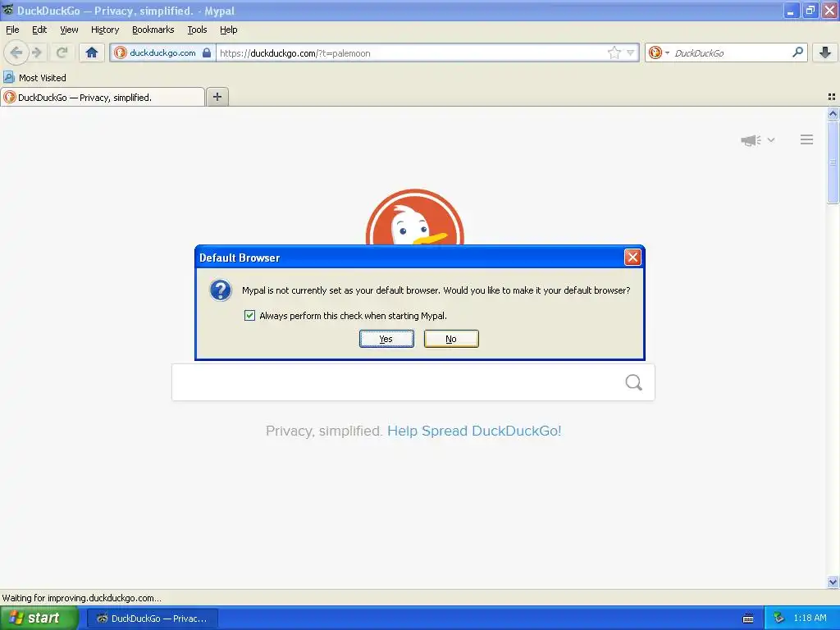The width and height of the screenshot is (840, 630).
Task: Click the URL address bar
Action: pyautogui.click(x=411, y=52)
